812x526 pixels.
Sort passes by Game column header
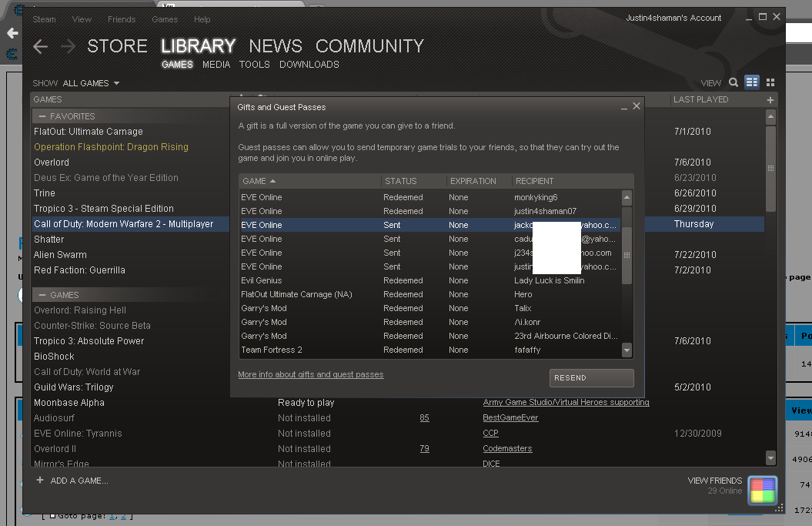click(258, 181)
